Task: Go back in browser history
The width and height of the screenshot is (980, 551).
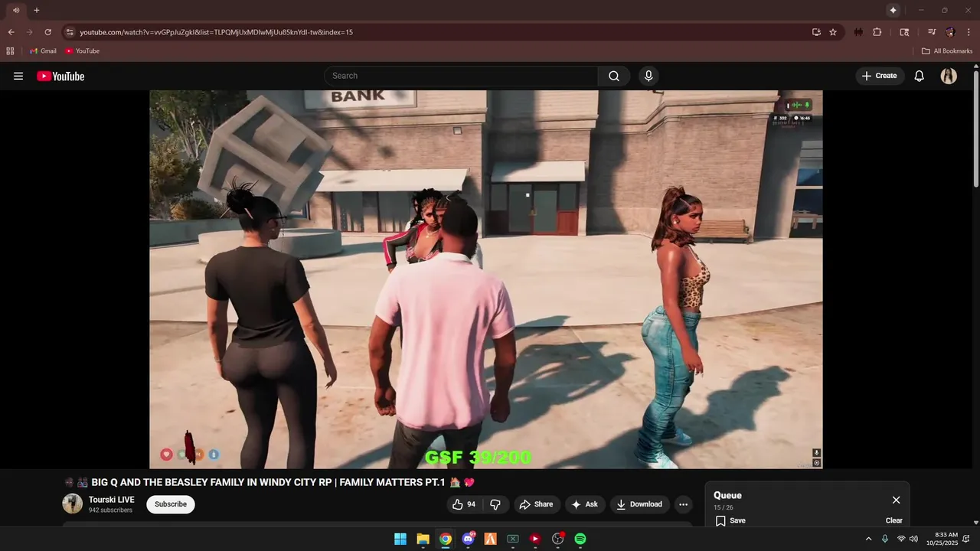Action: [x=11, y=32]
